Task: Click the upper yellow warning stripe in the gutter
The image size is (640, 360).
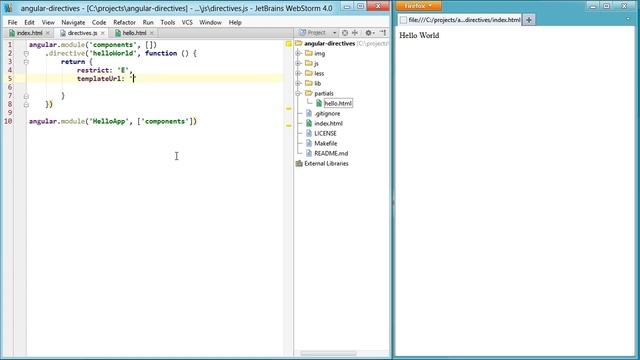Action: 289,109
